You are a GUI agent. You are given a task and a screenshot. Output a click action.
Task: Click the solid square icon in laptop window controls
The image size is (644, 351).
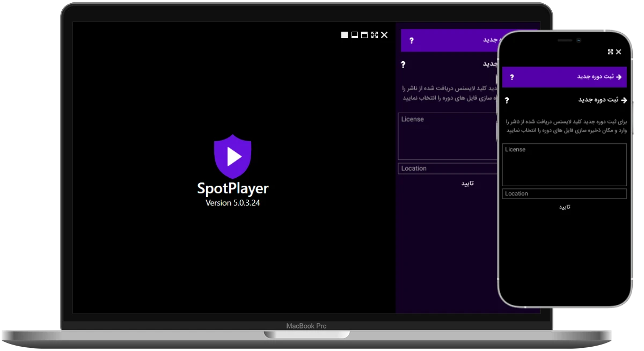coord(345,35)
